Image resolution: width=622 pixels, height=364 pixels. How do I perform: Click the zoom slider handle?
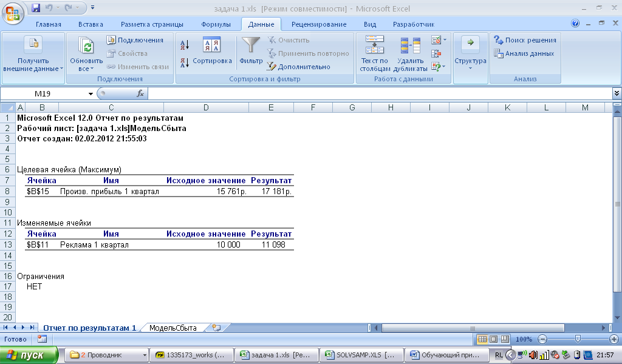coord(578,339)
